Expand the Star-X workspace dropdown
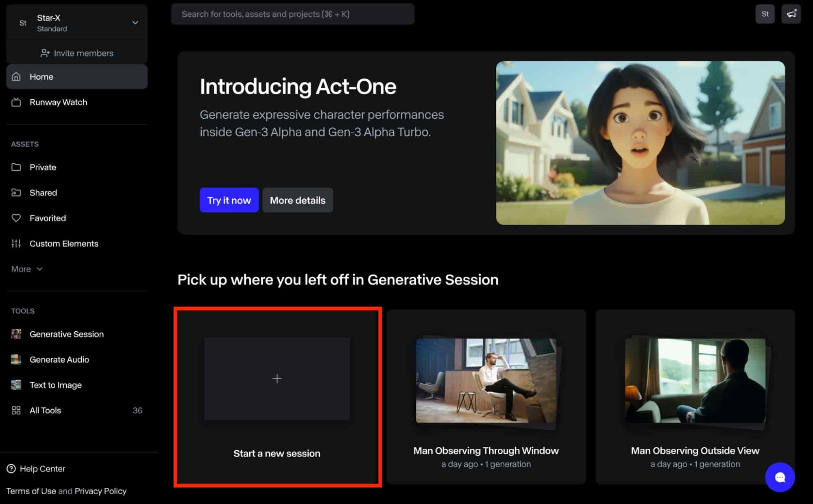This screenshot has width=813, height=504. (135, 23)
